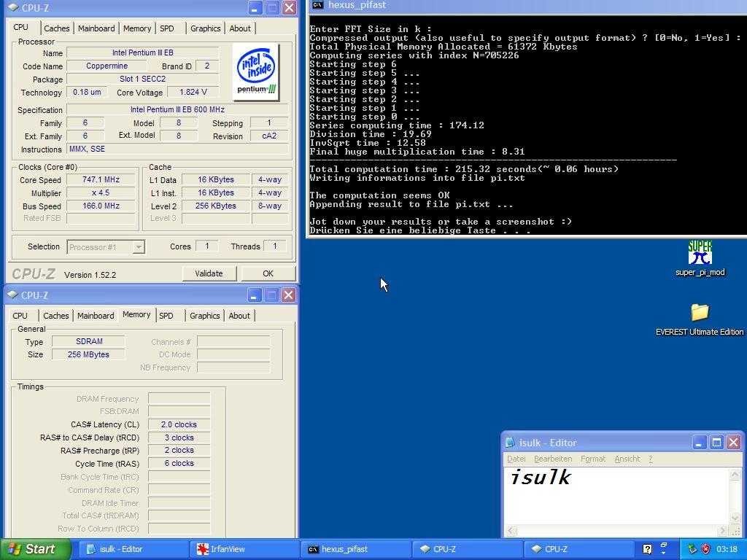747x560 pixels.
Task: Click the Core Voltage value '1.824 V'
Action: (193, 92)
